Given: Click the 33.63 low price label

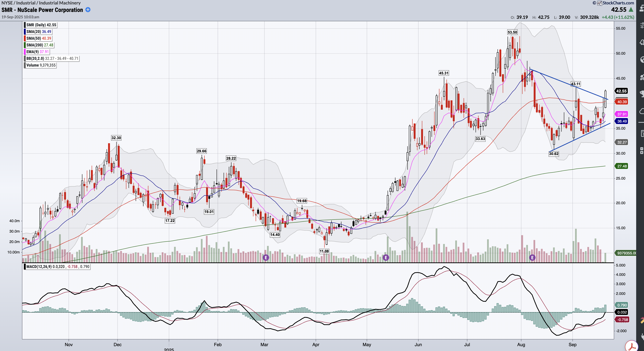Looking at the screenshot, I should [480, 139].
